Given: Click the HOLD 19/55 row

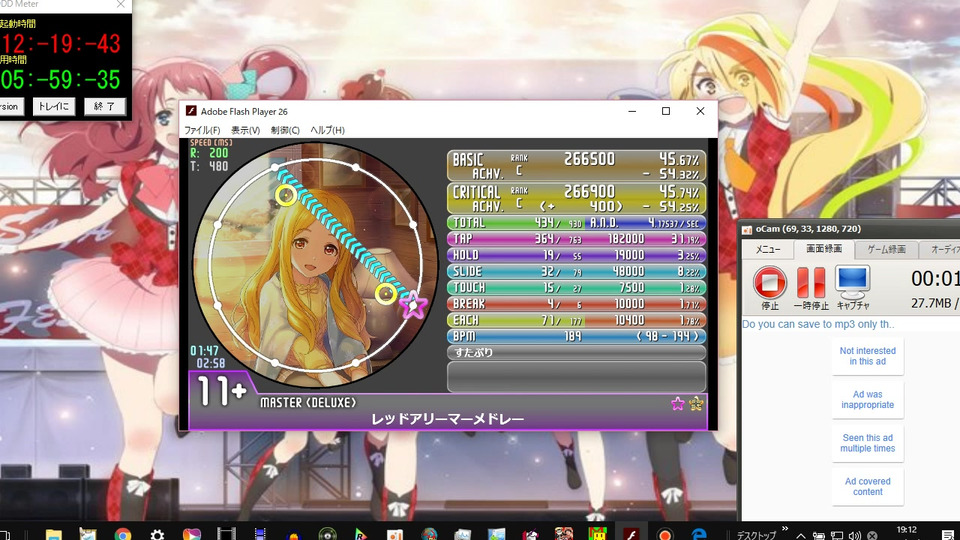Looking at the screenshot, I should coord(576,255).
